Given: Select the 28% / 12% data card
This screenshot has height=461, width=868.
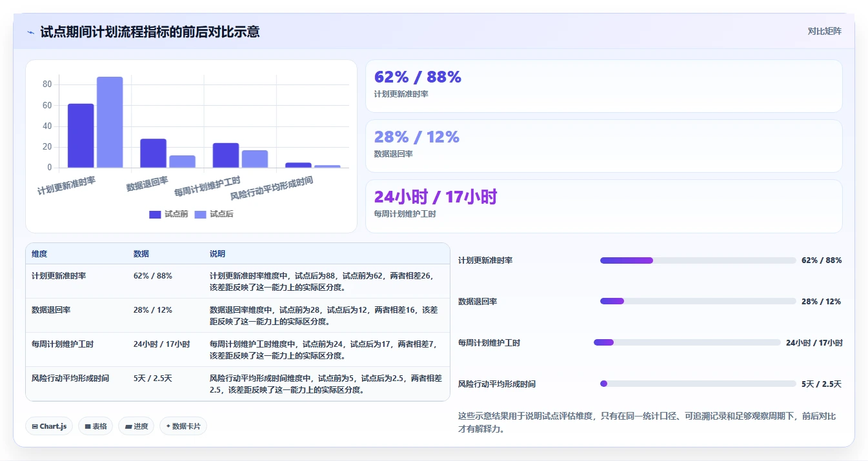Looking at the screenshot, I should point(603,146).
